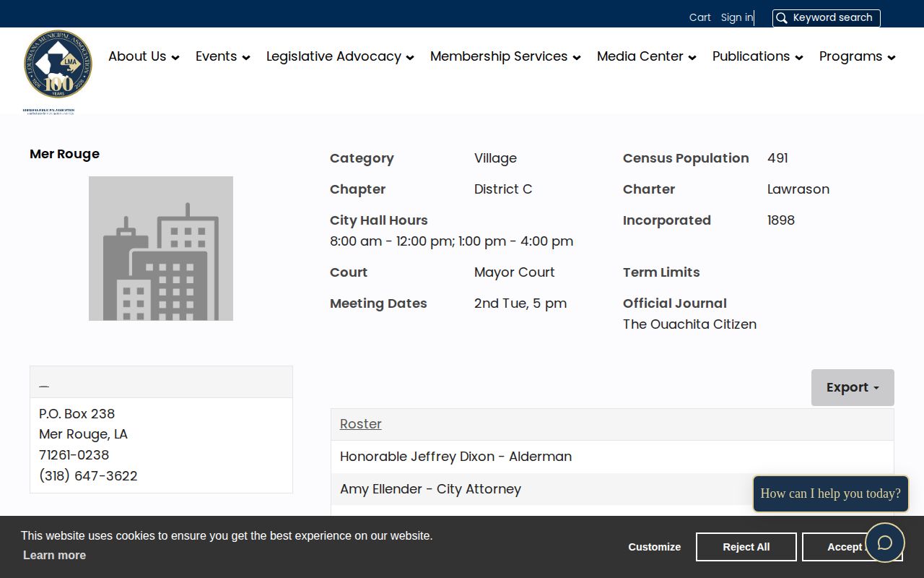924x578 pixels.
Task: Click the phone number (318) 647-3622
Action: click(x=88, y=475)
